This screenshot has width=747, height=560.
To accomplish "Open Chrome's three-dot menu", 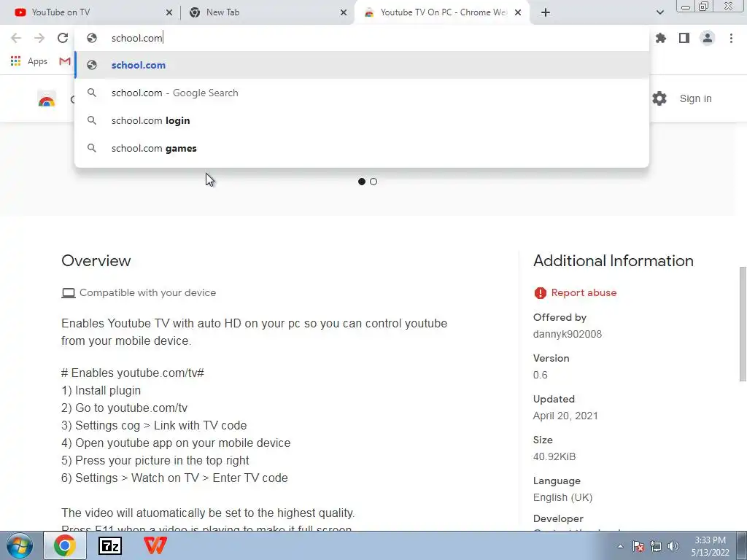I will [731, 38].
